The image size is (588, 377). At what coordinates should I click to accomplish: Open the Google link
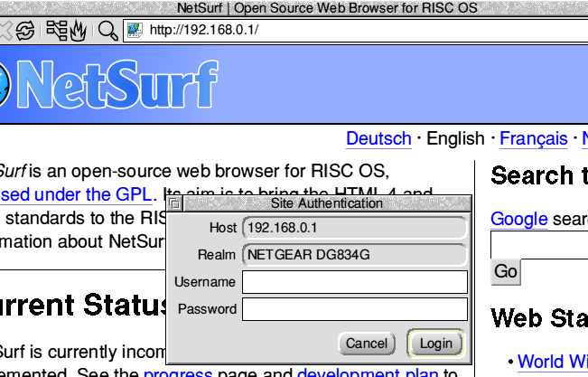click(518, 218)
